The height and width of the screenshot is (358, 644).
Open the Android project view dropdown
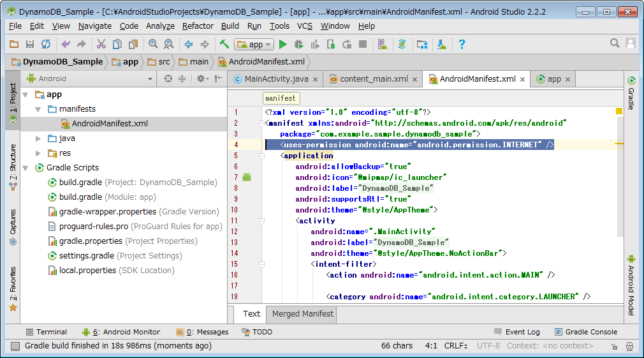point(89,78)
